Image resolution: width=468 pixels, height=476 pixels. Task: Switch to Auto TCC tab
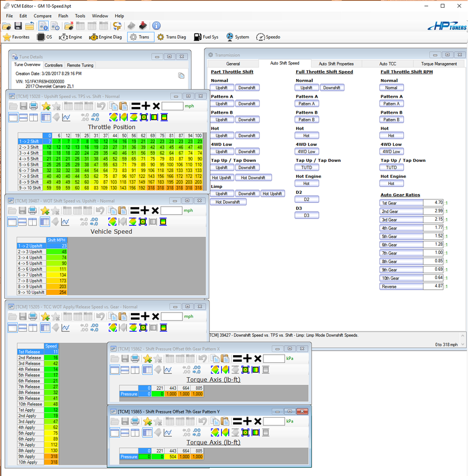pos(388,64)
